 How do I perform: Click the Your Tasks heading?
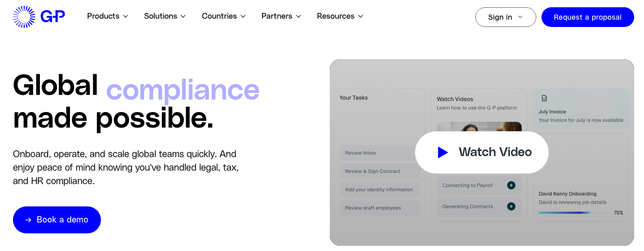point(354,97)
